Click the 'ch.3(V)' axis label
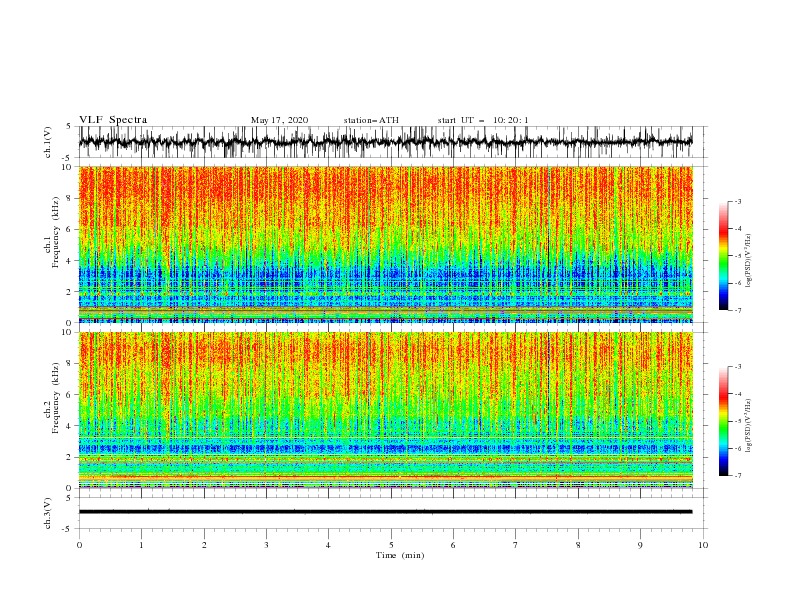The height and width of the screenshot is (612, 792). click(x=48, y=513)
